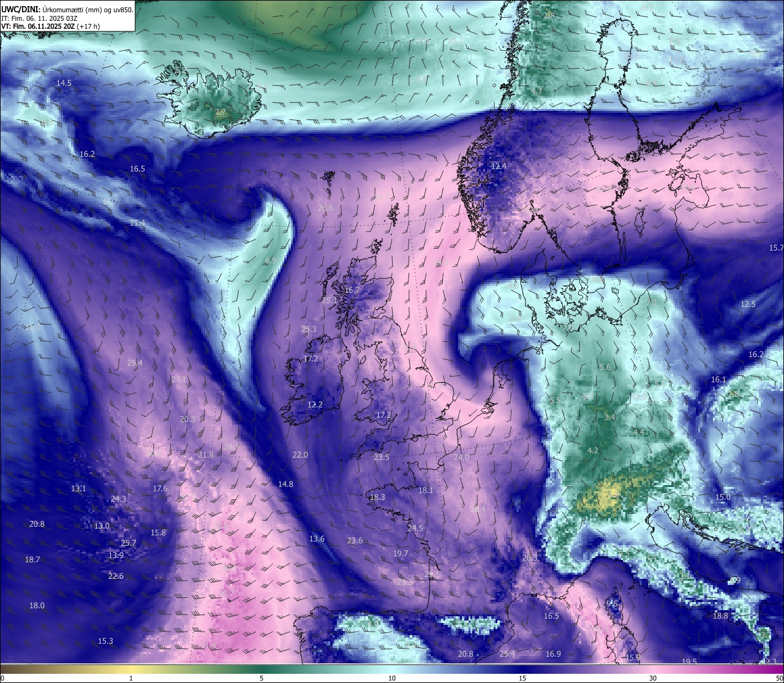Click the 27.1 map value
Screen dimensions: 784x683
[x=179, y=380]
